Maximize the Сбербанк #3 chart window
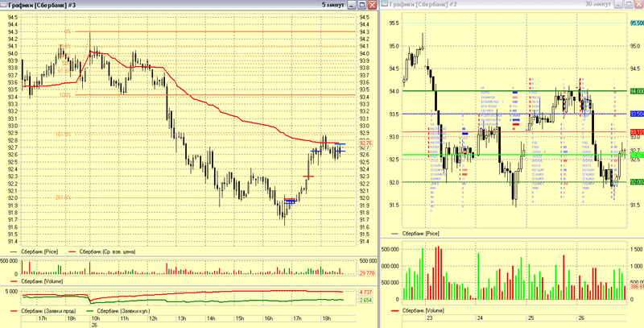644x328 pixels. coord(361,5)
